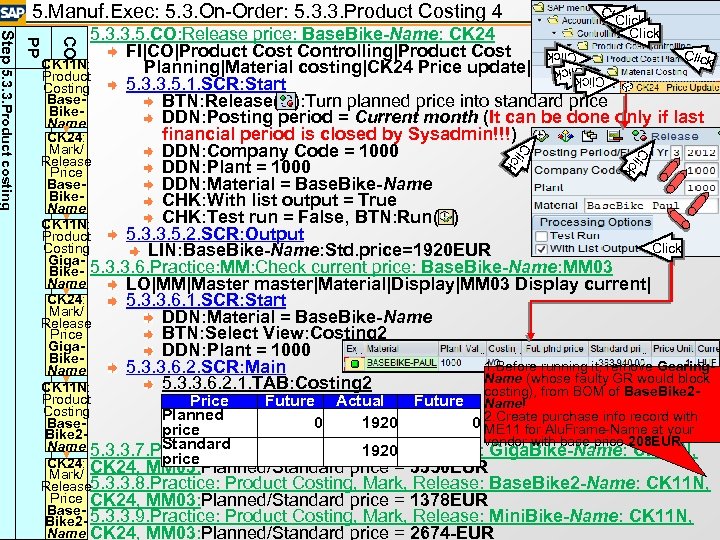Image resolution: width=720 pixels, height=540 pixels.
Task: Click the CK24 Mark/Release Price GigaBike-Name box
Action: click(67, 335)
